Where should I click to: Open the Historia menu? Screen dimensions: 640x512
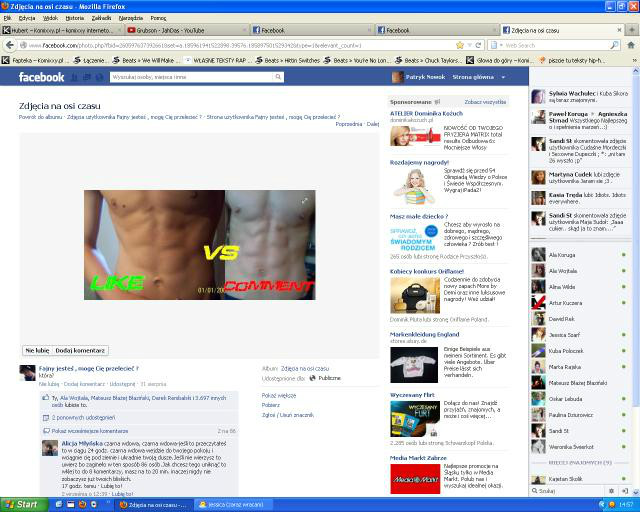point(75,18)
